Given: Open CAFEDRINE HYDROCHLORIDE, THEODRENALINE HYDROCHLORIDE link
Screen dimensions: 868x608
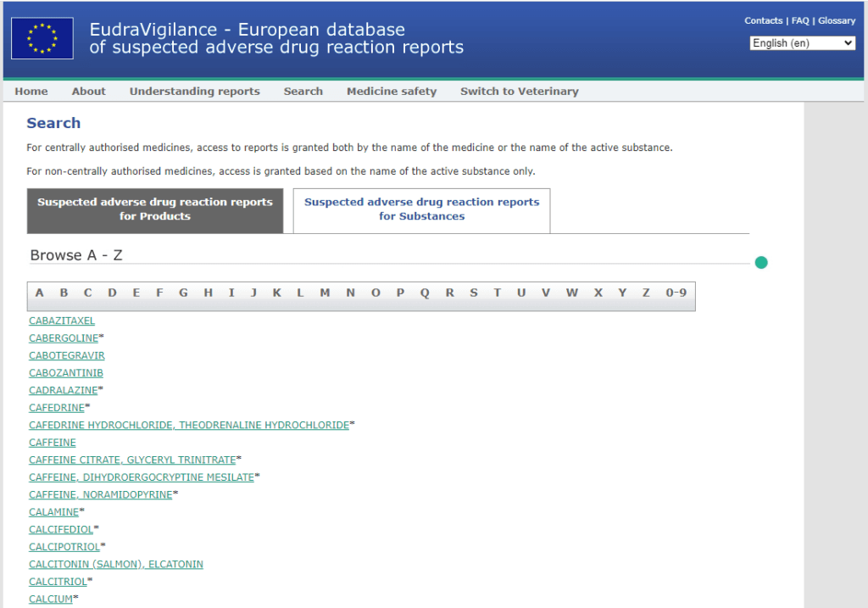Looking at the screenshot, I should click(x=188, y=425).
